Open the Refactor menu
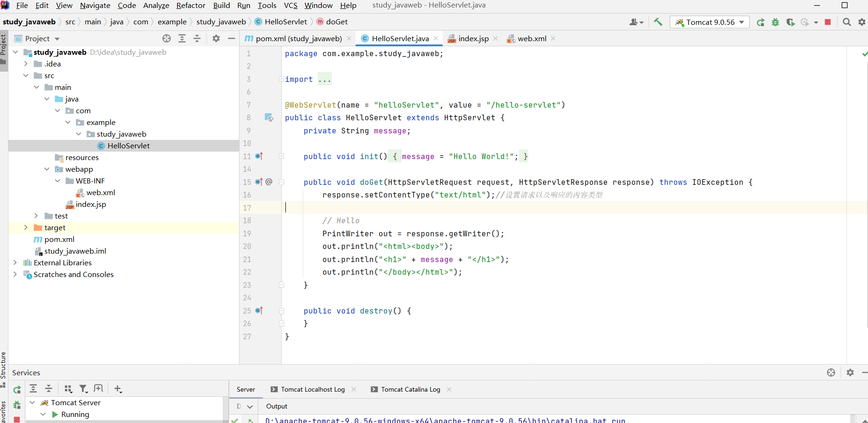868x423 pixels. (190, 5)
